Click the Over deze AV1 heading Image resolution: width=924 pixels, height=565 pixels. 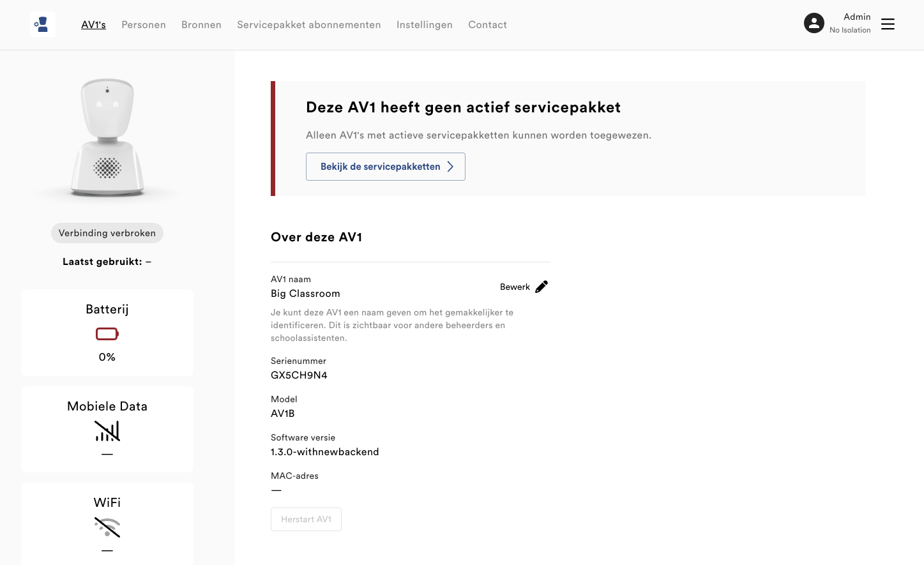pyautogui.click(x=317, y=237)
